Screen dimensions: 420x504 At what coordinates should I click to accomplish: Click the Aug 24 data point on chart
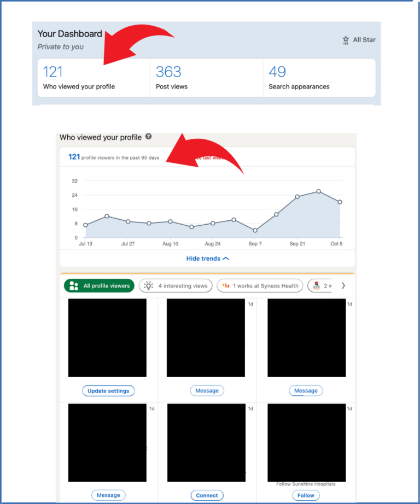[x=213, y=223]
